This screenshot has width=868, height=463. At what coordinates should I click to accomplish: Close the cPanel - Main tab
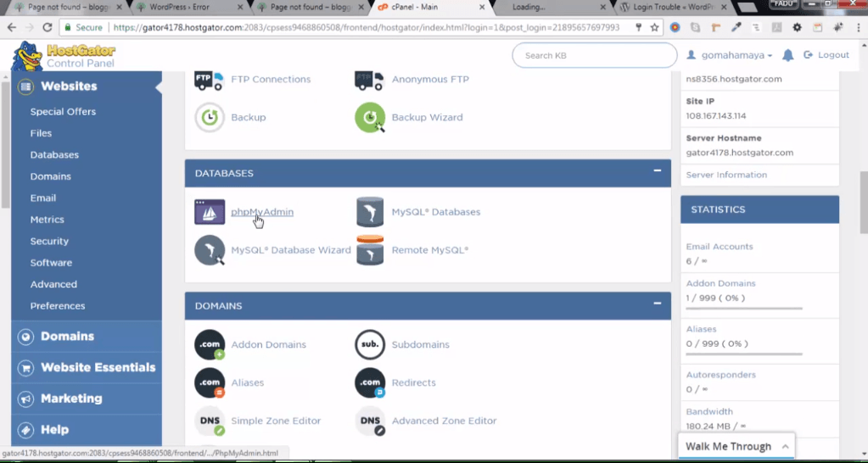(482, 8)
